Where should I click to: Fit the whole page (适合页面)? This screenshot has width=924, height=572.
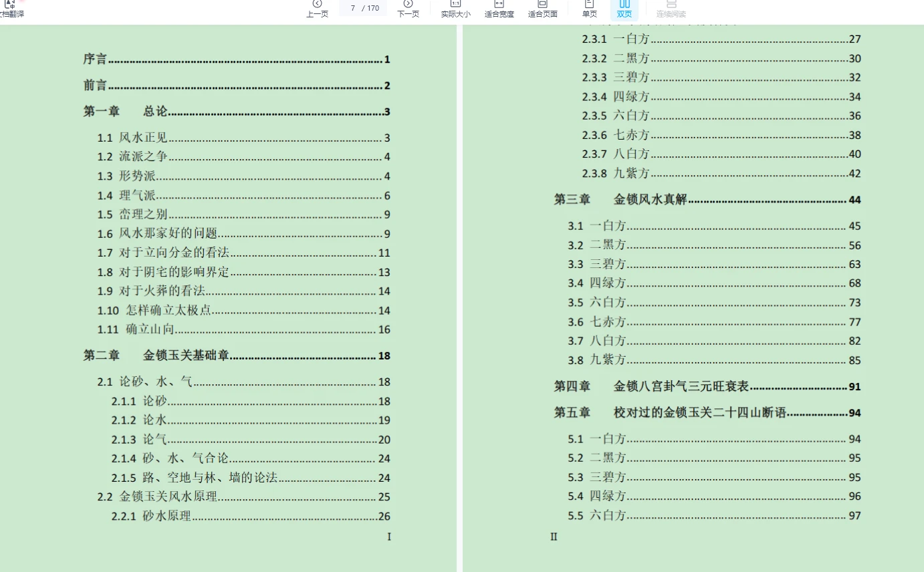[x=542, y=9]
